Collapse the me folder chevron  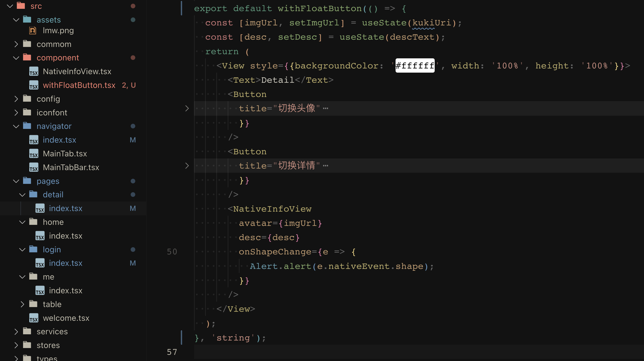coord(23,277)
